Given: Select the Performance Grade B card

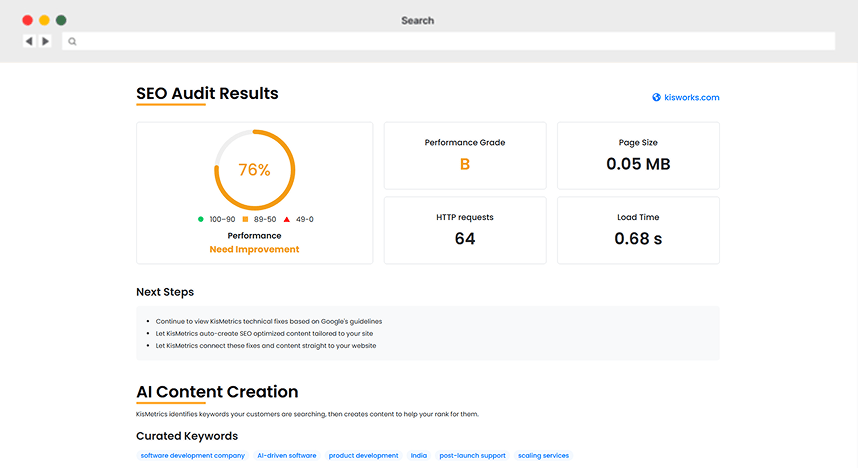Looking at the screenshot, I should coord(465,155).
